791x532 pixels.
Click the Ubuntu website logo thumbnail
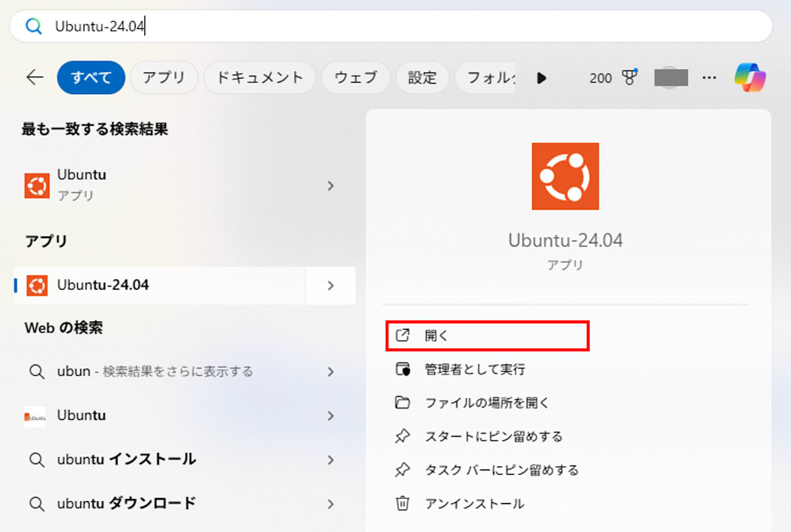pos(35,417)
